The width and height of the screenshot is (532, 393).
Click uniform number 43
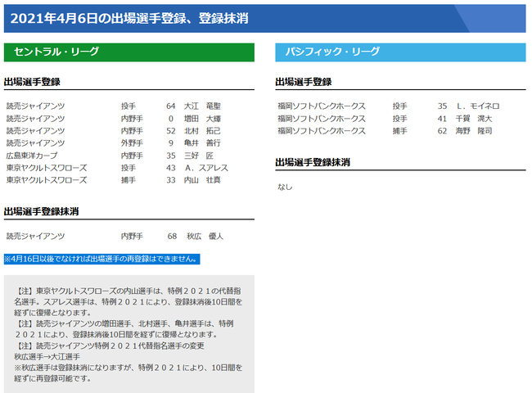[x=171, y=168]
